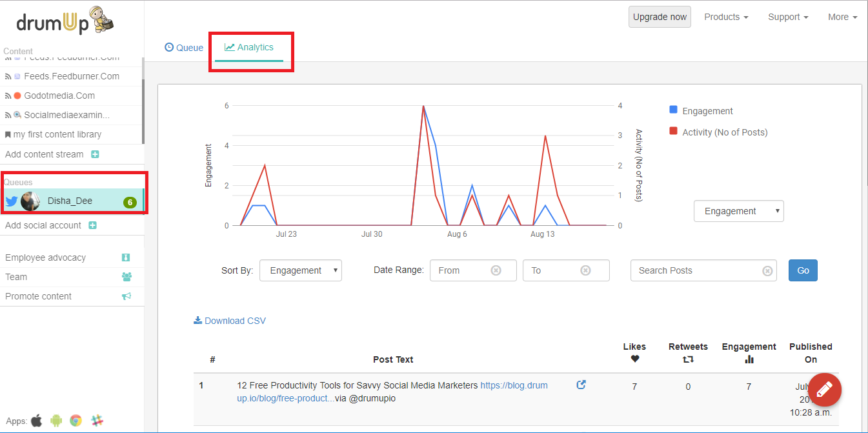868x433 pixels.
Task: Click the Twitter bird icon for Disha_Dee
Action: pyautogui.click(x=11, y=201)
